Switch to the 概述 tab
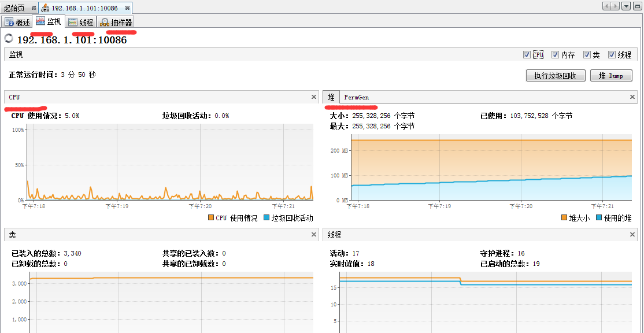Image resolution: width=644 pixels, height=333 pixels. (17, 22)
